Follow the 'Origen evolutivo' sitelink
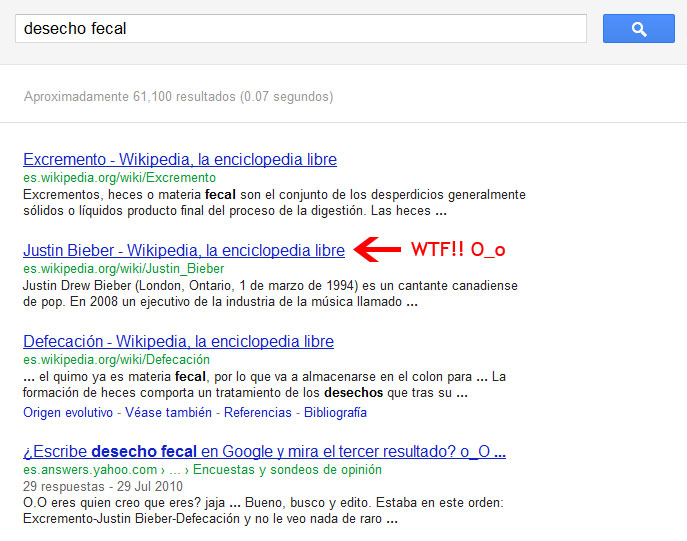This screenshot has width=687, height=541. point(68,412)
